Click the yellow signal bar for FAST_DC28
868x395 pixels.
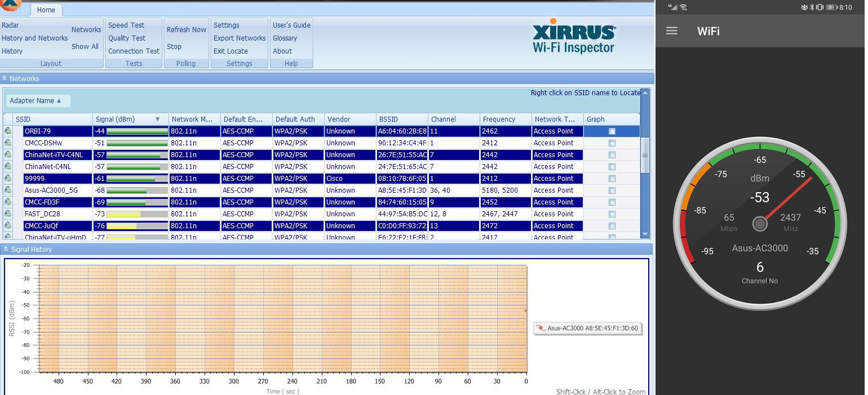(x=123, y=214)
